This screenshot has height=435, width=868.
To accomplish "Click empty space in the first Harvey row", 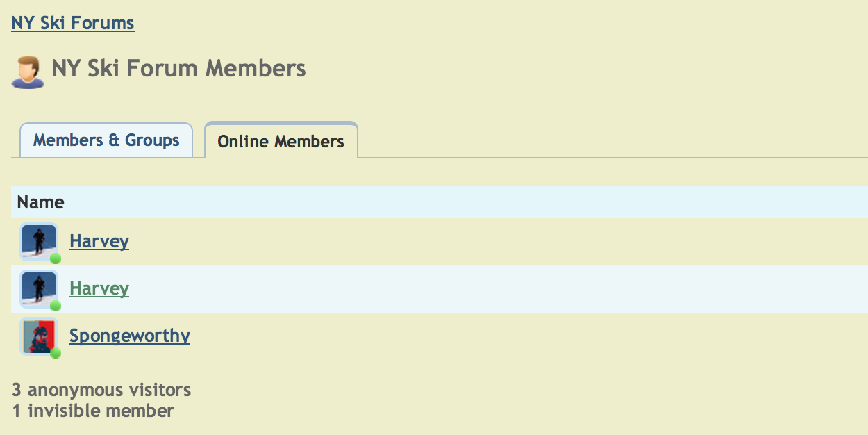I will (x=486, y=242).
